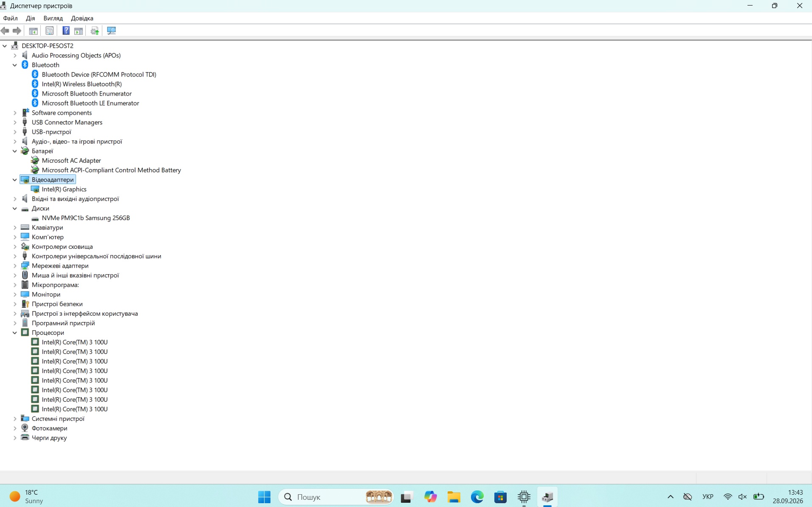This screenshot has width=812, height=507.
Task: Select the Черги друку category
Action: point(49,438)
